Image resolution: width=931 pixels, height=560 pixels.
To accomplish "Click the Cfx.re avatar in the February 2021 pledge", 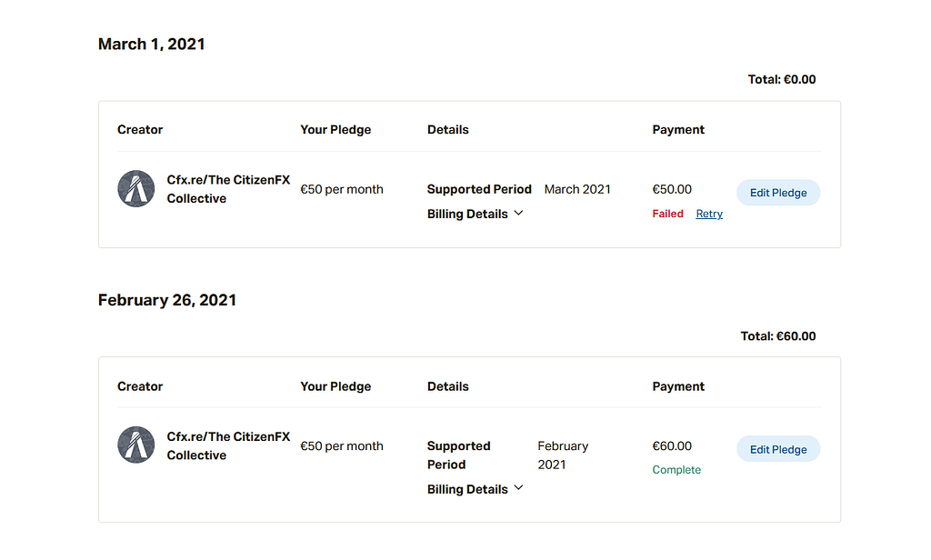I will 136,445.
